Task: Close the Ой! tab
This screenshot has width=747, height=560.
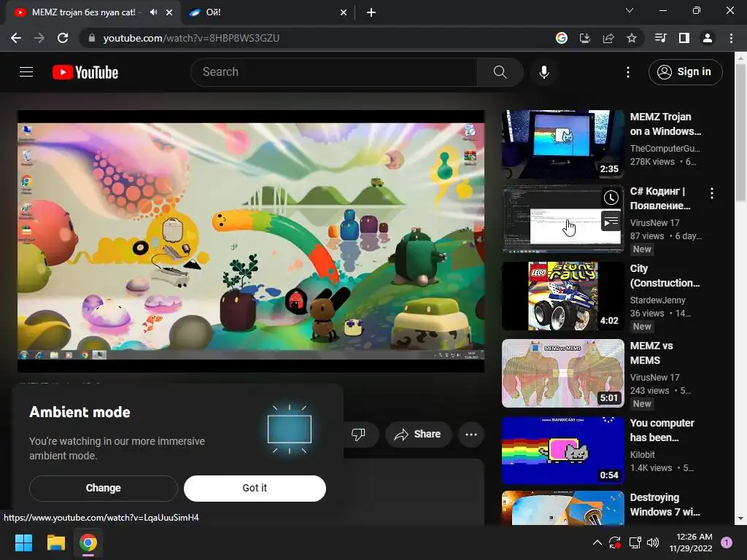Action: pos(344,12)
